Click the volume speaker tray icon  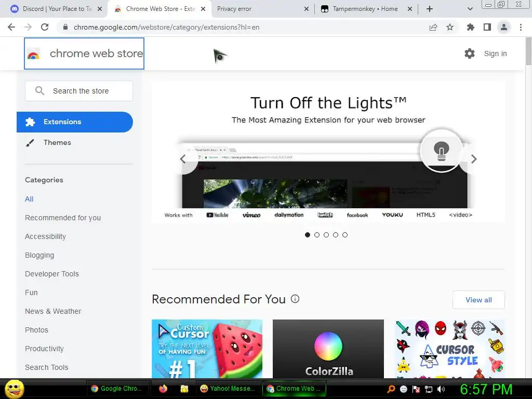pos(441,389)
